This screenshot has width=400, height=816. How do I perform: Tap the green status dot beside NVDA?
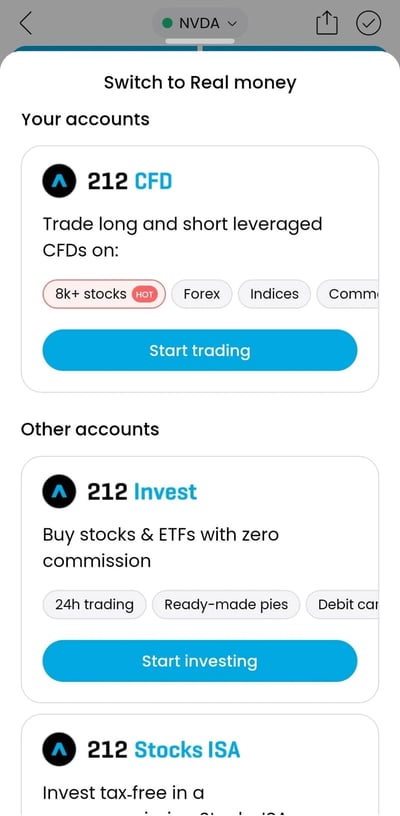pos(167,23)
